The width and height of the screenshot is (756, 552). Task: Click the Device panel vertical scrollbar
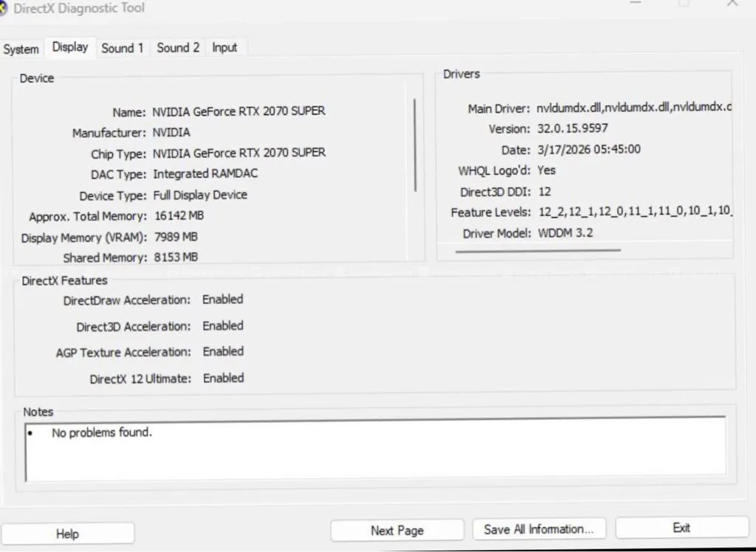point(415,145)
